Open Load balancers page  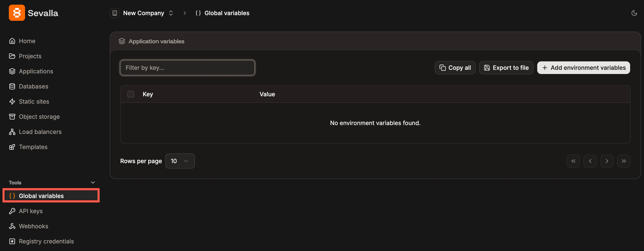pyautogui.click(x=40, y=132)
